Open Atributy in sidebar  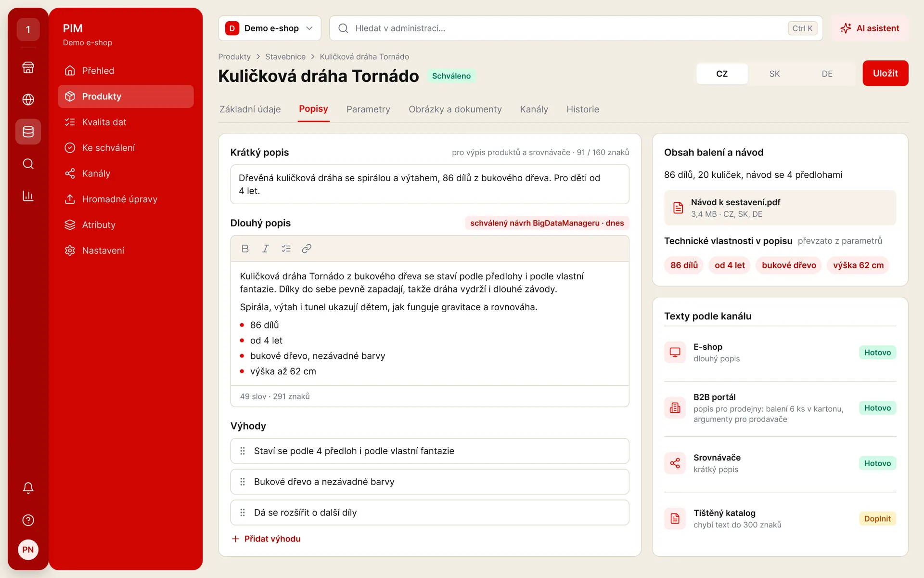coord(126,225)
